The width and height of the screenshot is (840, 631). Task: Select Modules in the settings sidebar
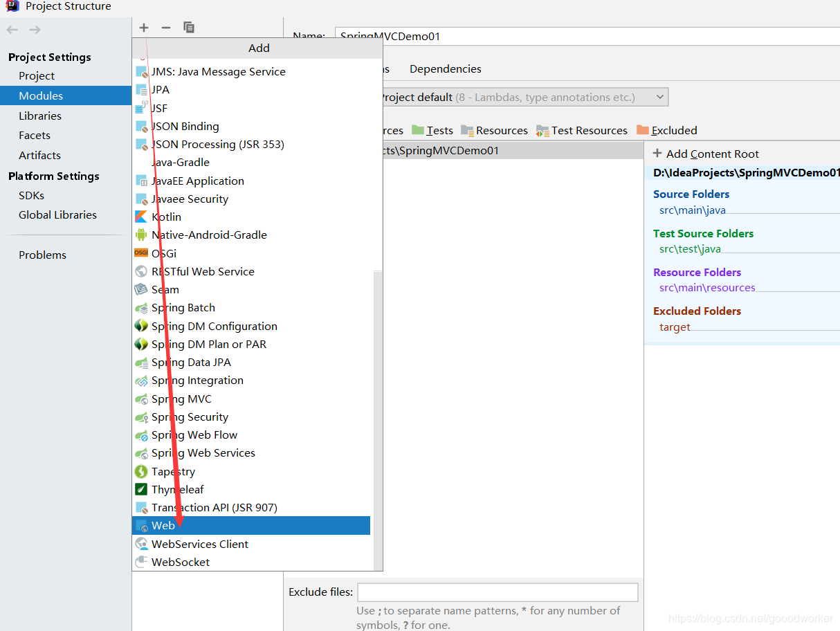click(x=66, y=95)
